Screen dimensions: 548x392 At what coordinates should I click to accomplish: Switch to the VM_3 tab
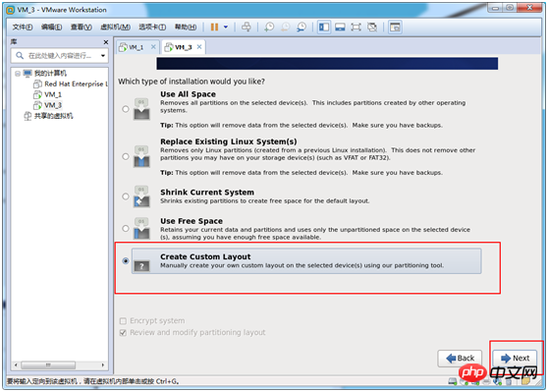click(183, 47)
